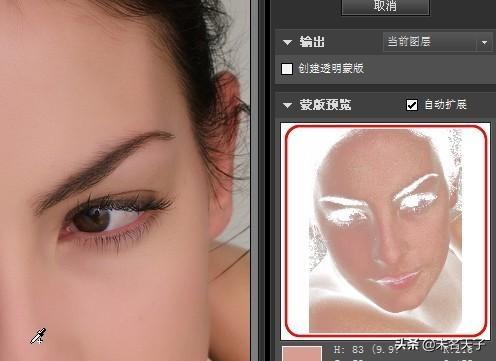The width and height of the screenshot is (496, 361).
Task: Click the nose in the mask preview
Action: tap(386, 247)
